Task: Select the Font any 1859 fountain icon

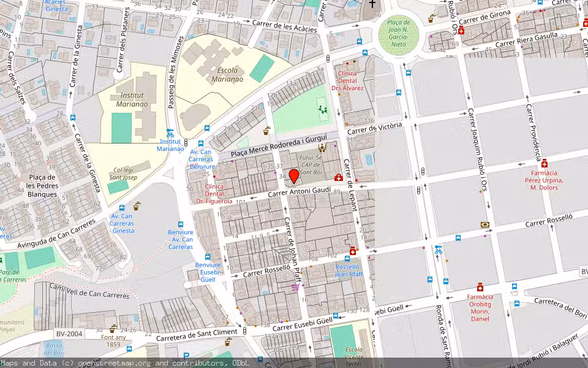Action: pyautogui.click(x=113, y=329)
